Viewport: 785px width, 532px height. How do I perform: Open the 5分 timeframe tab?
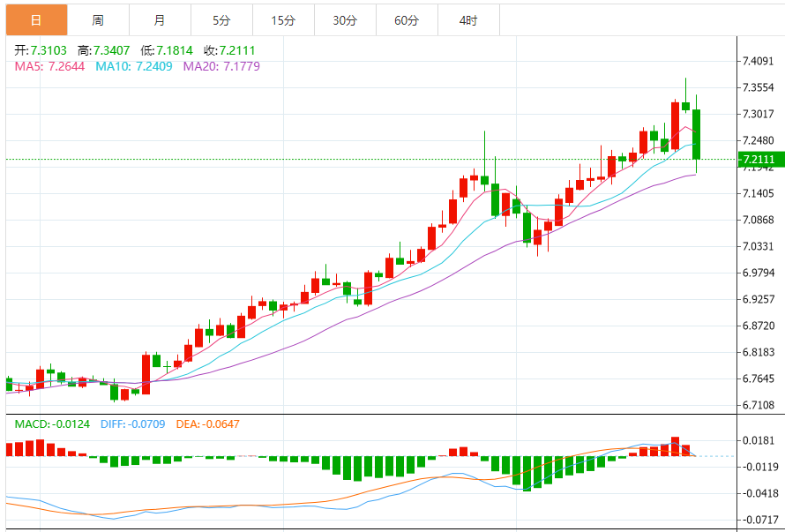pyautogui.click(x=221, y=20)
